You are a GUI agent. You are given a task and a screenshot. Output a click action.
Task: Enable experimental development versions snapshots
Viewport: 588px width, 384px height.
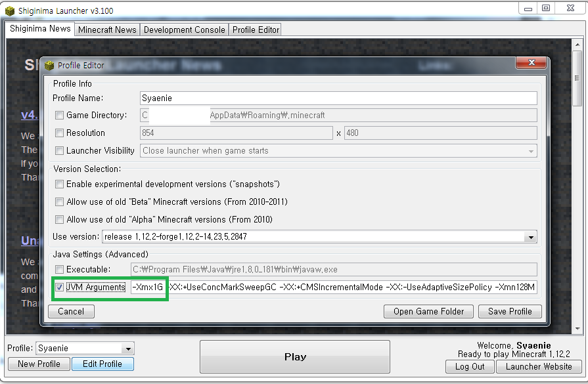tap(59, 184)
